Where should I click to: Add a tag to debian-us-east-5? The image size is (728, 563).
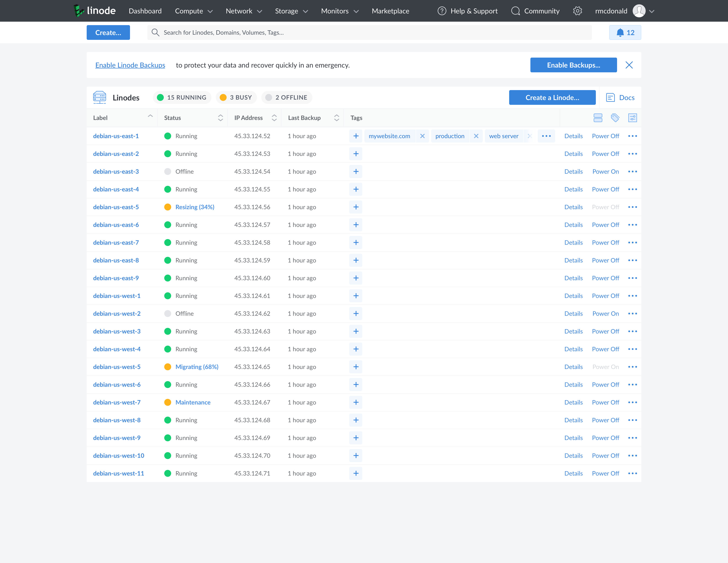click(x=356, y=207)
